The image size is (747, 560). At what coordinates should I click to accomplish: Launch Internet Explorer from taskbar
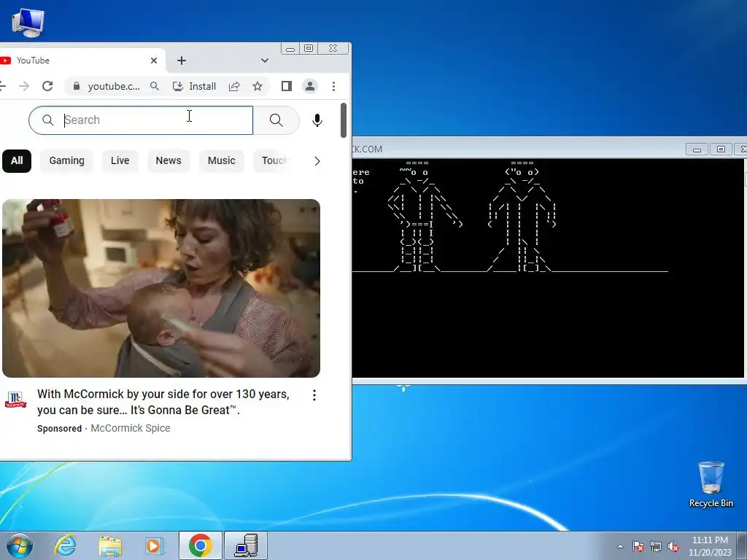coord(65,545)
